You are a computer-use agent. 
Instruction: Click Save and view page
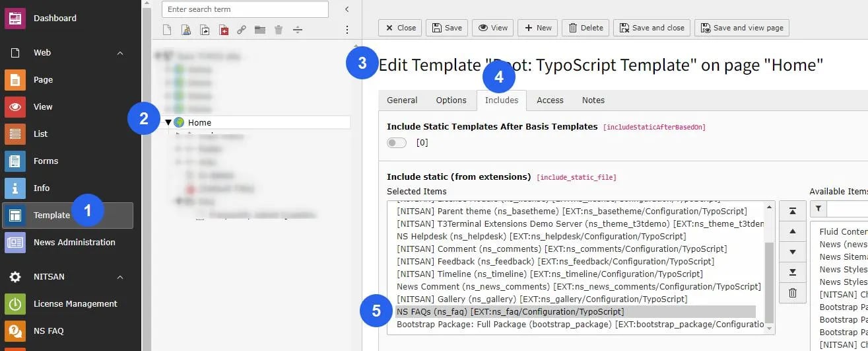[742, 28]
